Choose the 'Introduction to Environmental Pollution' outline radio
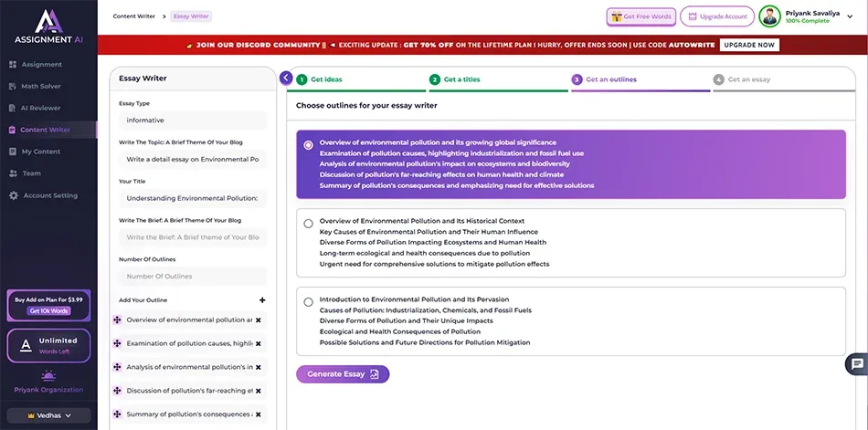The image size is (868, 430). [308, 301]
